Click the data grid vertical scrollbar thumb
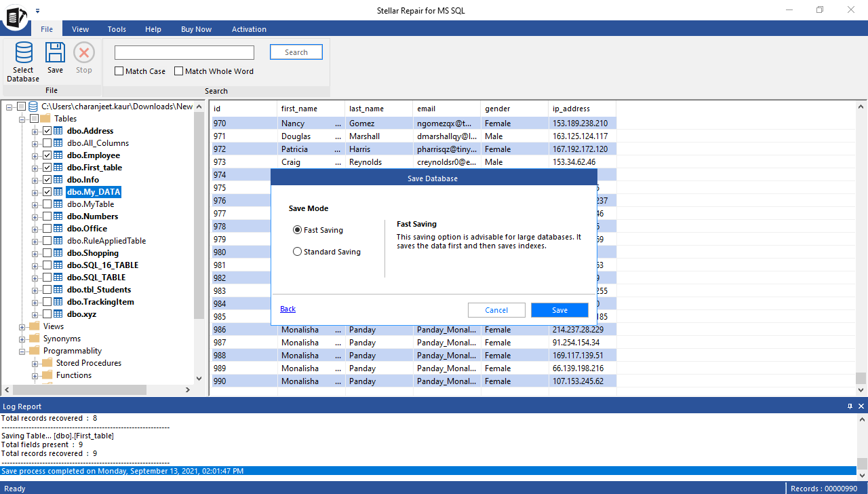This screenshot has width=868, height=494. tap(861, 378)
